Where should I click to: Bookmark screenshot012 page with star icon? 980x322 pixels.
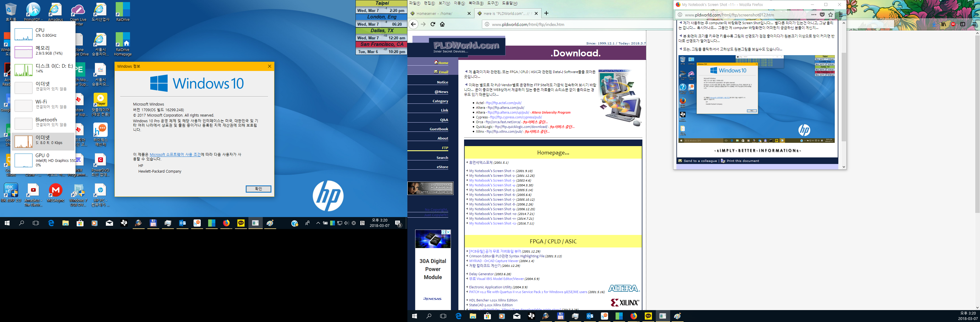[x=831, y=15]
